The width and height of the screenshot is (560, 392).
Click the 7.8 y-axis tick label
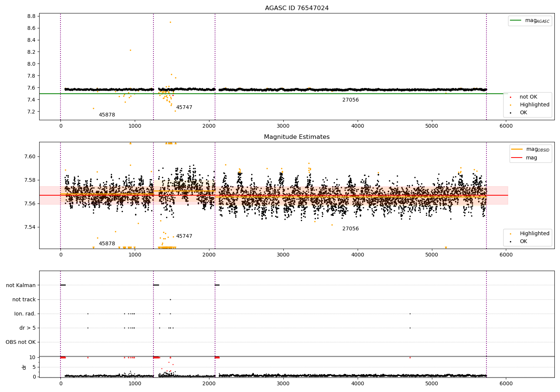pos(31,76)
